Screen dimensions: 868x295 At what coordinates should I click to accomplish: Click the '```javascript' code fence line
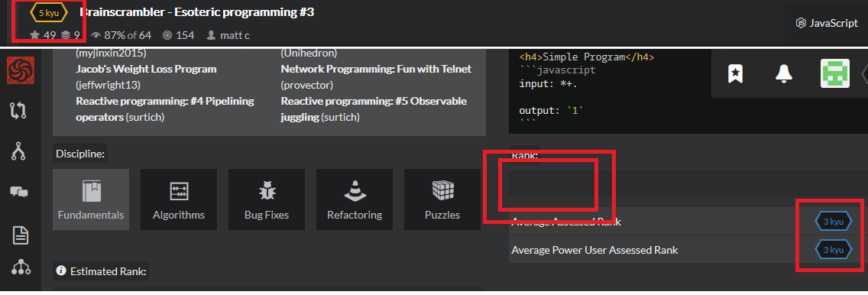[x=558, y=70]
